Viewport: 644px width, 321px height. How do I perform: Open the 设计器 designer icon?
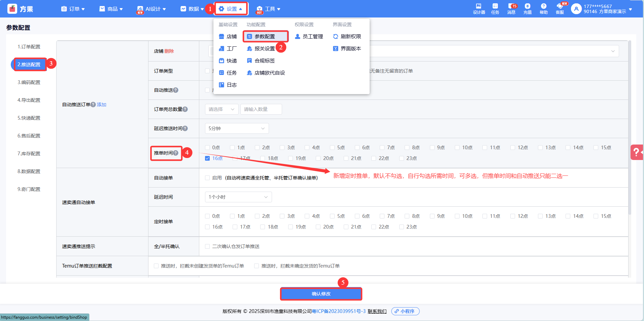click(x=479, y=8)
